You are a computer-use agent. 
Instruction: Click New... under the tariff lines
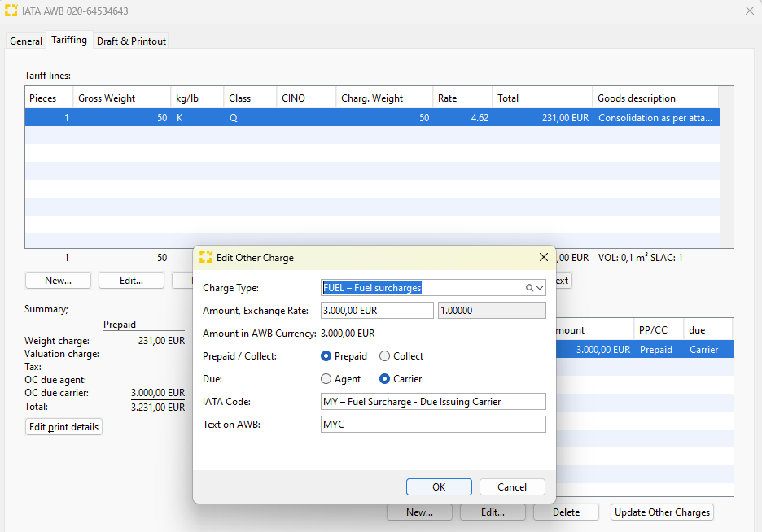coord(58,281)
